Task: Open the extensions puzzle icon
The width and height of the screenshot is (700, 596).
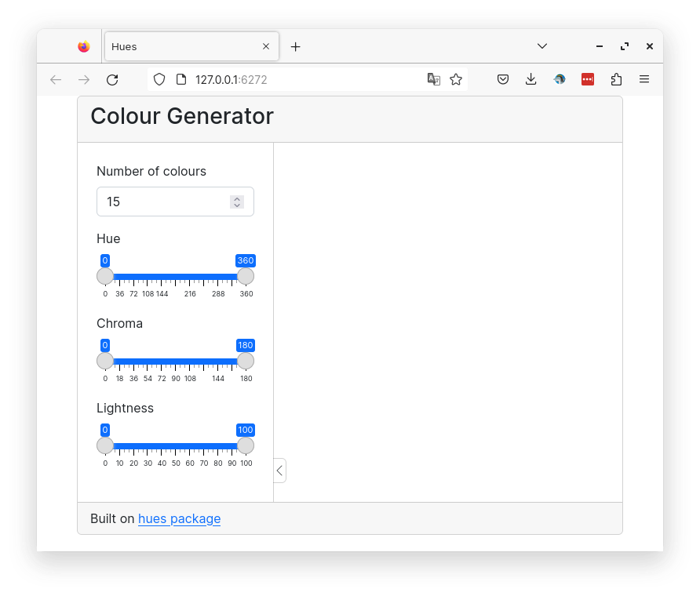Action: tap(616, 79)
